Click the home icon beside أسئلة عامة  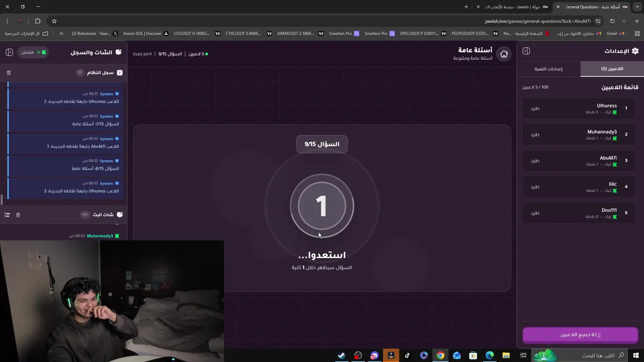(x=504, y=54)
